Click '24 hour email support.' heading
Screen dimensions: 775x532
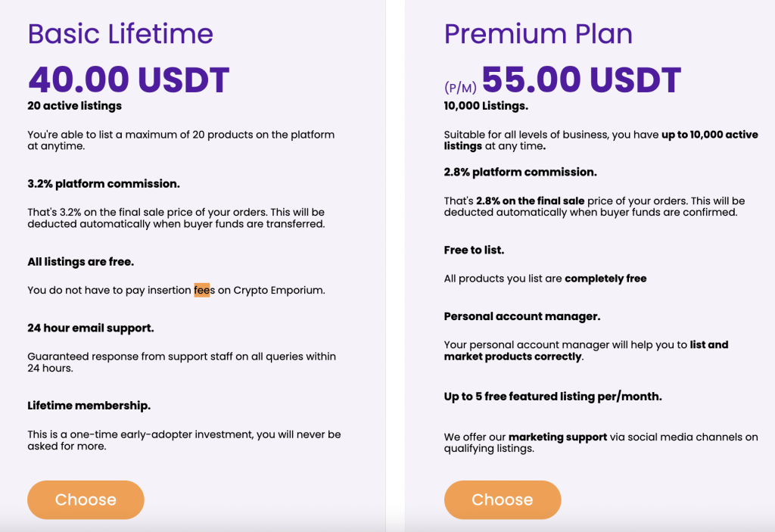[91, 328]
